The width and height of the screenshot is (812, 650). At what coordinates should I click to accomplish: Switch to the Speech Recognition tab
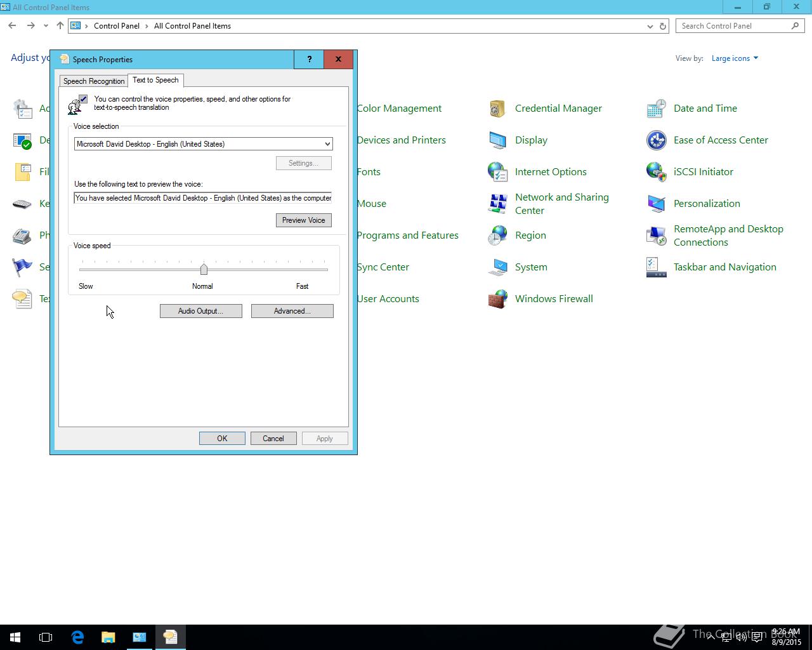(x=94, y=81)
